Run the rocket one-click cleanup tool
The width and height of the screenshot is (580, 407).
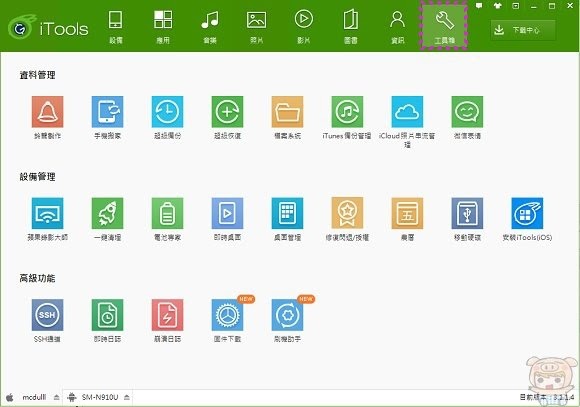coord(107,213)
